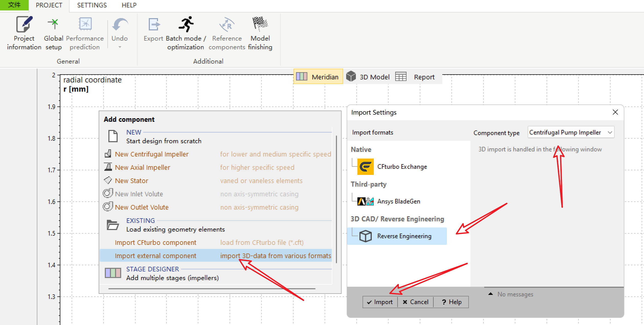Expand the No messages panel arrow
The height and width of the screenshot is (325, 644).
click(x=490, y=294)
